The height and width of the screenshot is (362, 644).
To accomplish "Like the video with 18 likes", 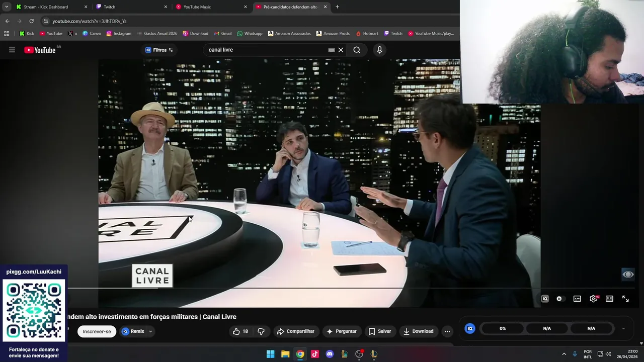I will (240, 331).
